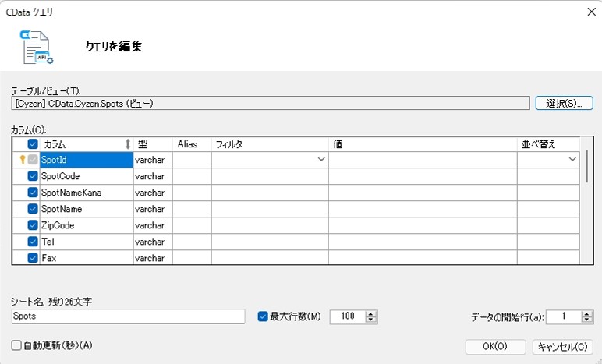The width and height of the screenshot is (602, 364).
Task: Click the キャンセル(C) button
Action: point(563,347)
